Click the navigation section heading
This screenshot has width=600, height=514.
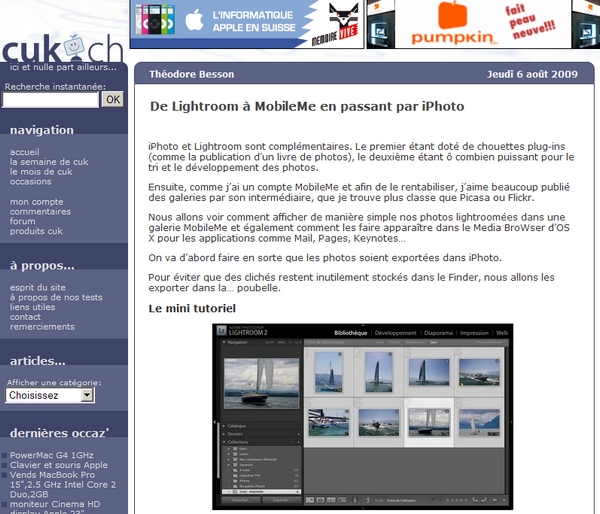(42, 130)
